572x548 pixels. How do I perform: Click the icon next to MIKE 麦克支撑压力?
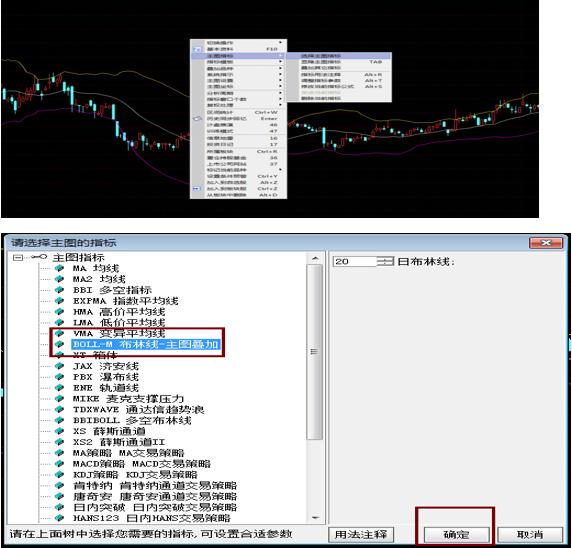tap(59, 398)
